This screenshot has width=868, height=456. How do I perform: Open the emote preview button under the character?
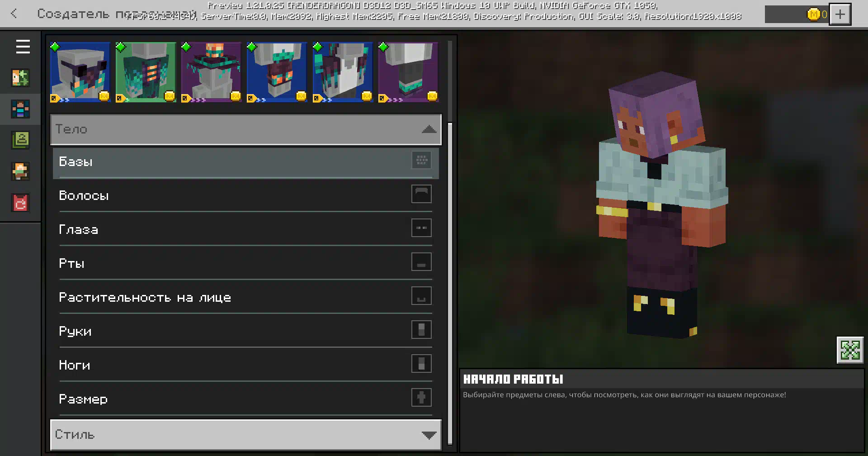850,350
